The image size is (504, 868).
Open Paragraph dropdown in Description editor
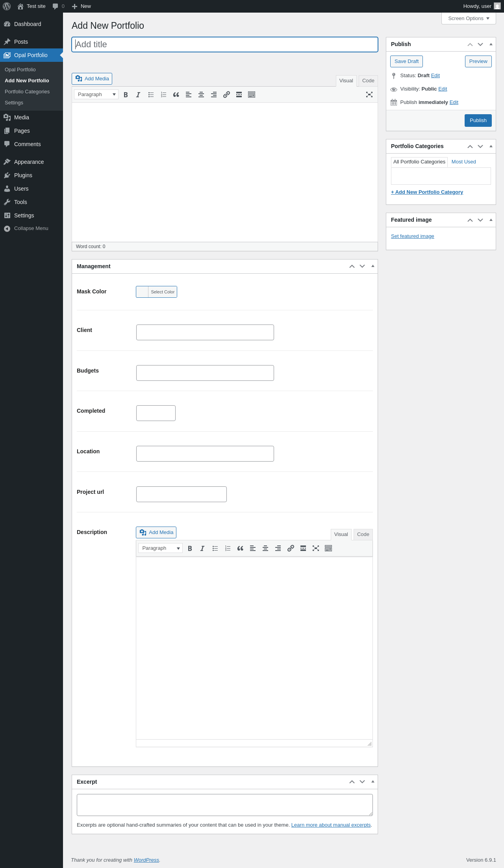point(160,548)
